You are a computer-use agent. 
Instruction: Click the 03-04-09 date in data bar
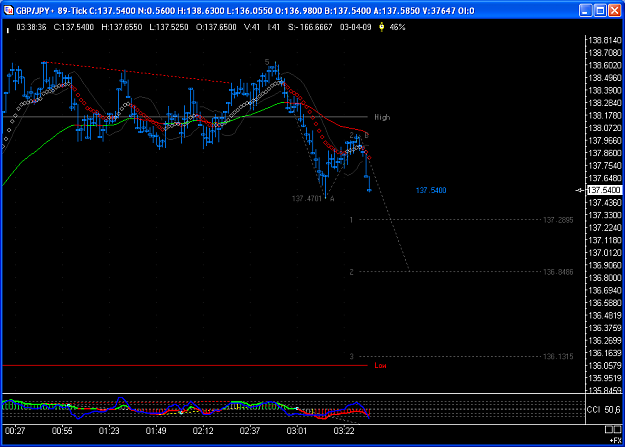[x=356, y=27]
